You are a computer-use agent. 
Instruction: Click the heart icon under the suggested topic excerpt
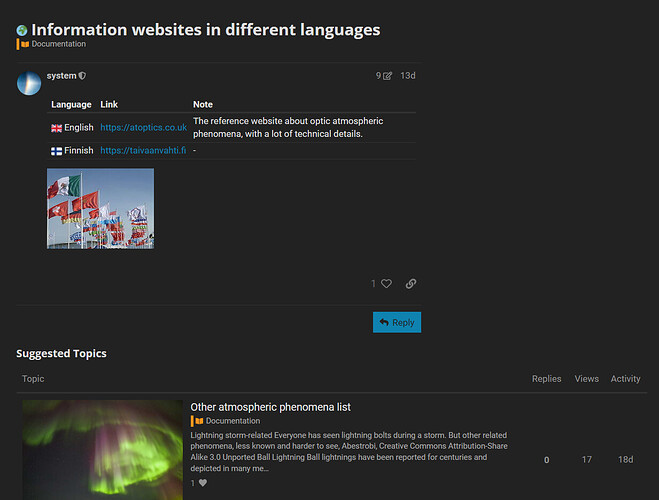pyautogui.click(x=203, y=483)
